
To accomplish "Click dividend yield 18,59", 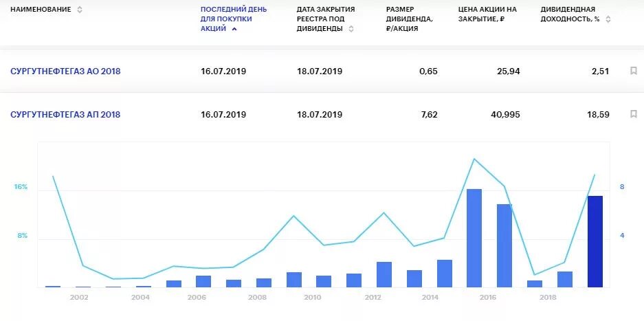I will pos(599,114).
